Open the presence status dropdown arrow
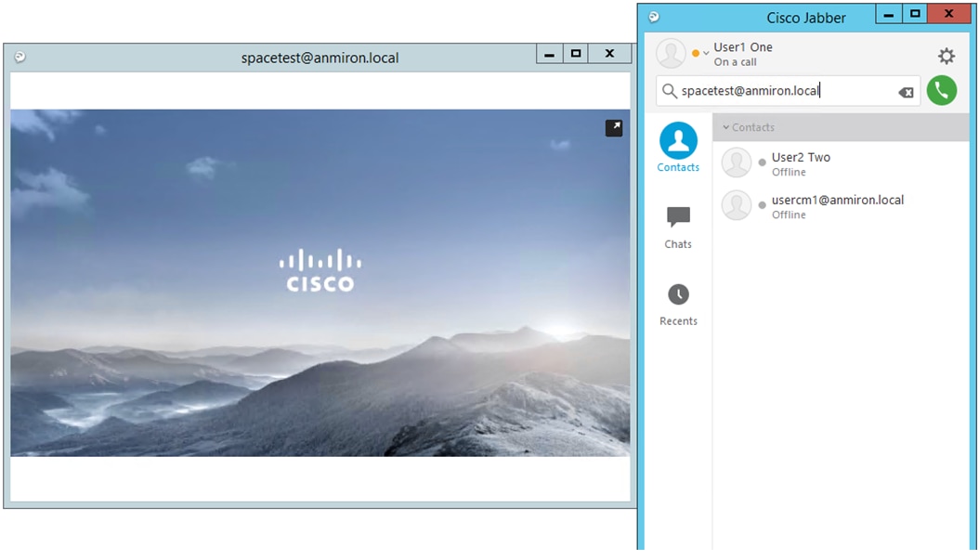This screenshot has width=979, height=560. point(706,54)
